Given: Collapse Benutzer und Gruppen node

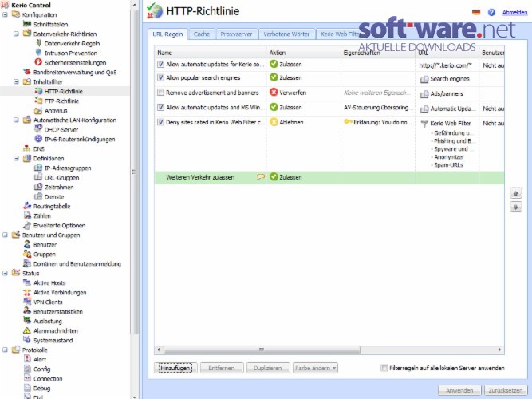Looking at the screenshot, I should tap(5, 235).
